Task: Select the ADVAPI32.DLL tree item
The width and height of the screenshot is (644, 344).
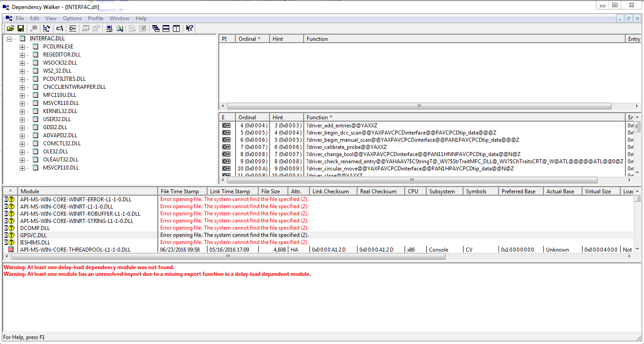Action: point(60,135)
